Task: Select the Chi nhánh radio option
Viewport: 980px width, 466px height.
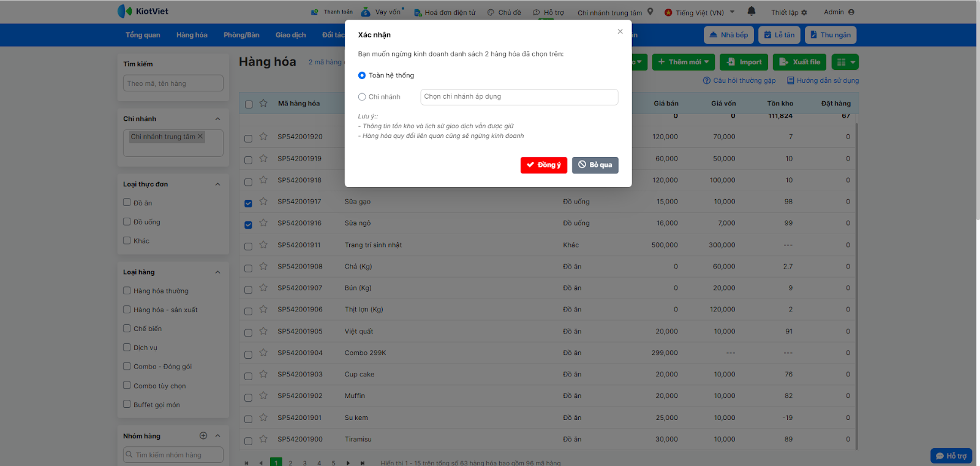Action: [362, 97]
